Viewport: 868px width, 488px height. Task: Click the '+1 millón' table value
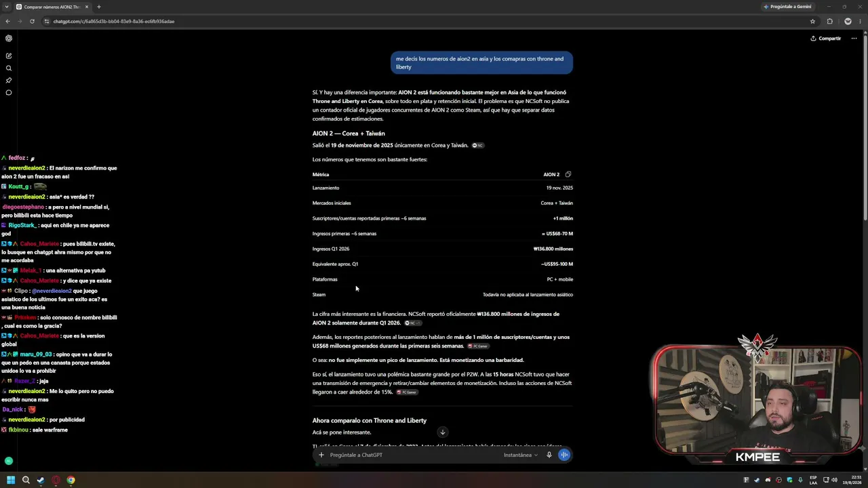pyautogui.click(x=563, y=218)
